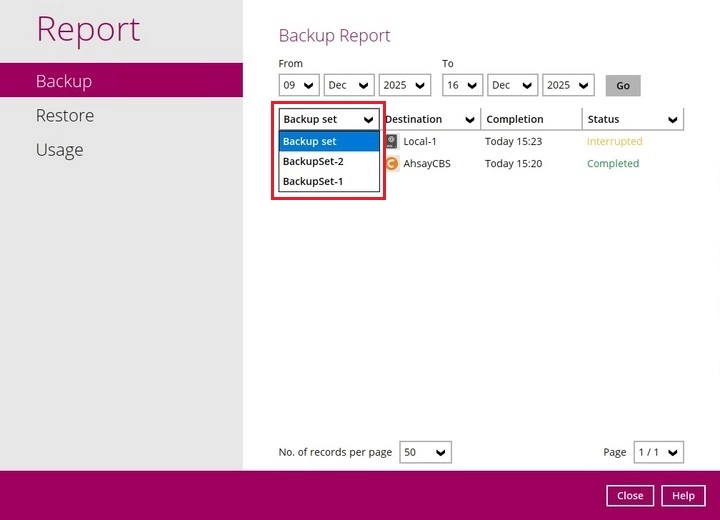
Task: Open the To day dropdown
Action: click(462, 85)
